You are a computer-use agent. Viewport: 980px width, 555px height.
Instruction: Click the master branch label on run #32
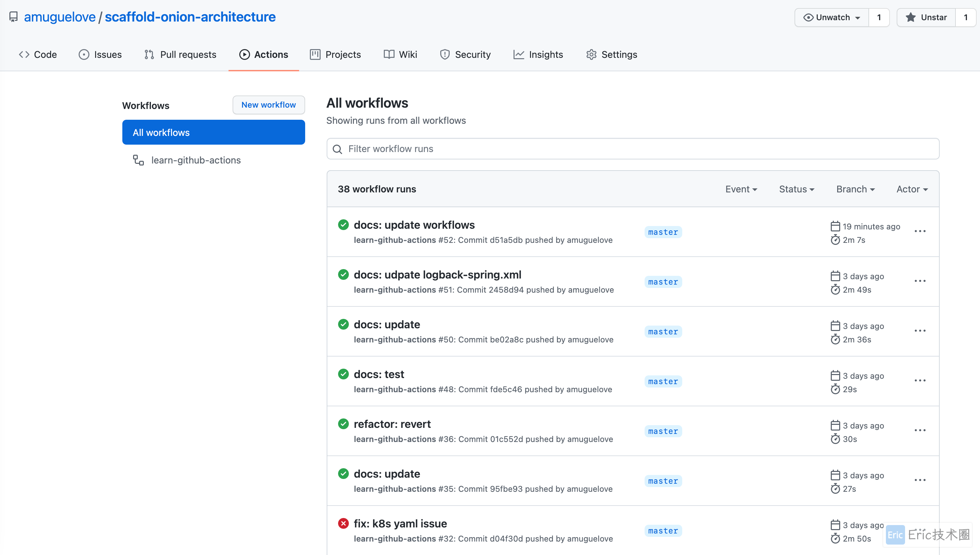tap(663, 531)
